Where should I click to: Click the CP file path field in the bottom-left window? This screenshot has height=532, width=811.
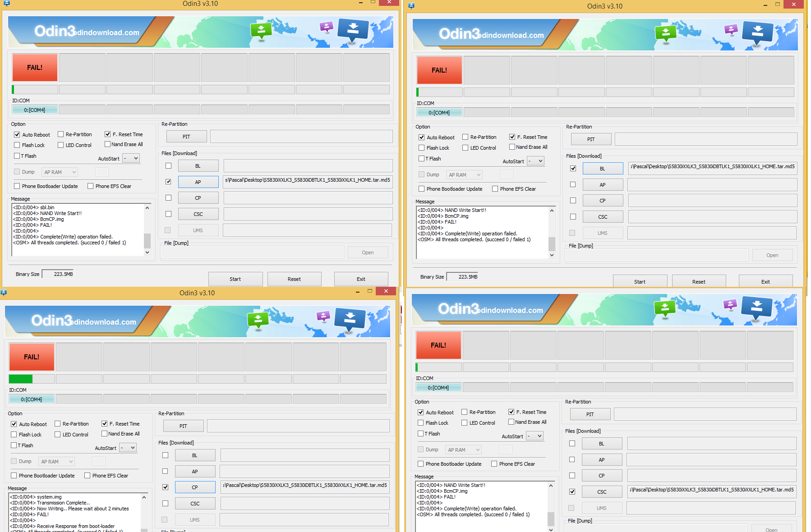[304, 487]
